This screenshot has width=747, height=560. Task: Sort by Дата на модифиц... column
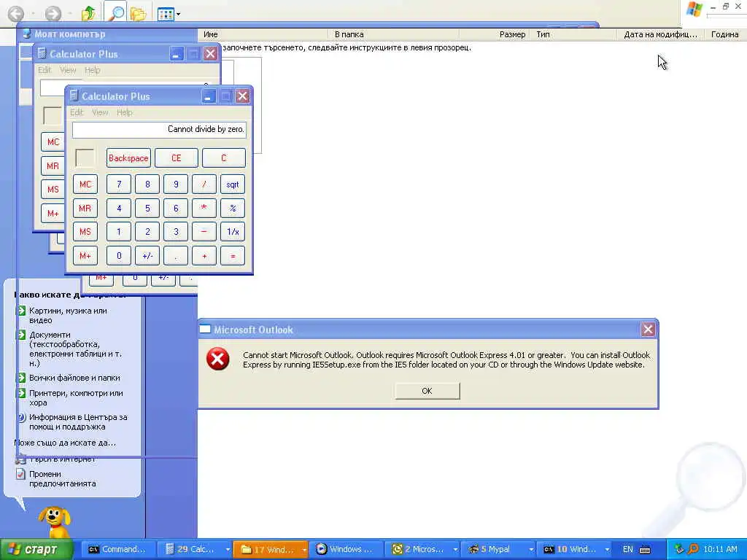[661, 34]
